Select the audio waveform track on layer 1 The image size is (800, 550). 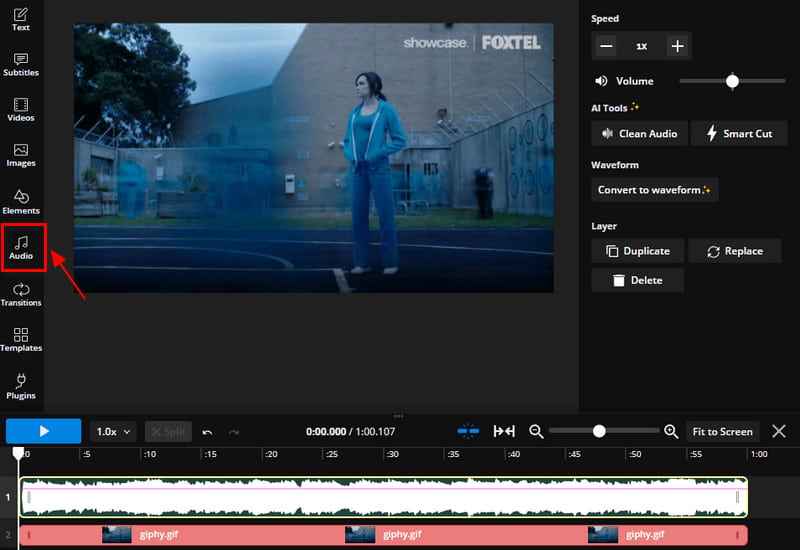(x=384, y=497)
